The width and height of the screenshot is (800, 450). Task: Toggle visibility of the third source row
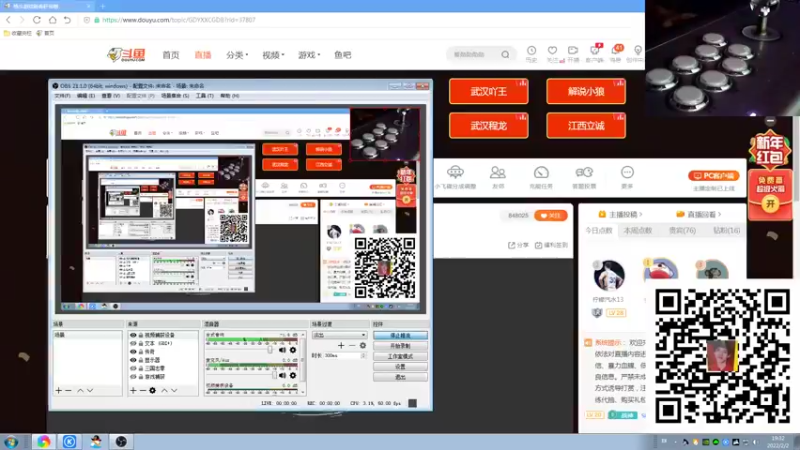[x=133, y=352]
